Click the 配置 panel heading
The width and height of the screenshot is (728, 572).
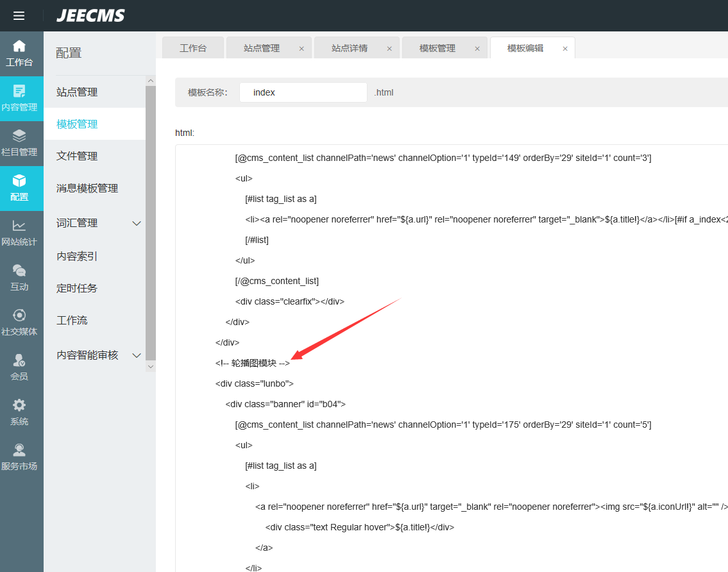coord(69,53)
